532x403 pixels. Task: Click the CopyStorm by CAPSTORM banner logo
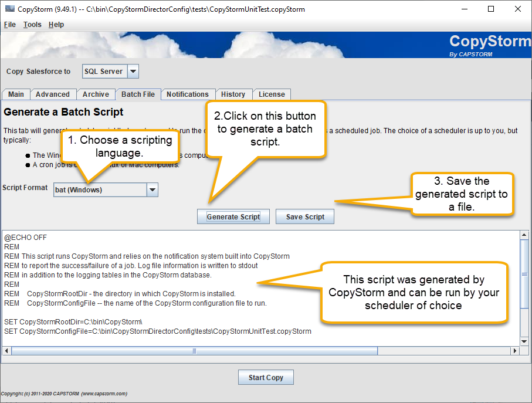click(x=490, y=45)
